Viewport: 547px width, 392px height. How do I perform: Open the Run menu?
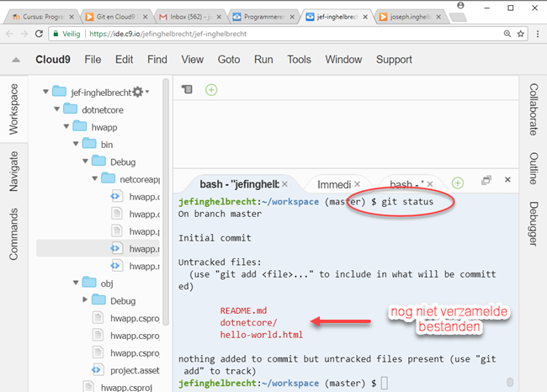pyautogui.click(x=263, y=60)
